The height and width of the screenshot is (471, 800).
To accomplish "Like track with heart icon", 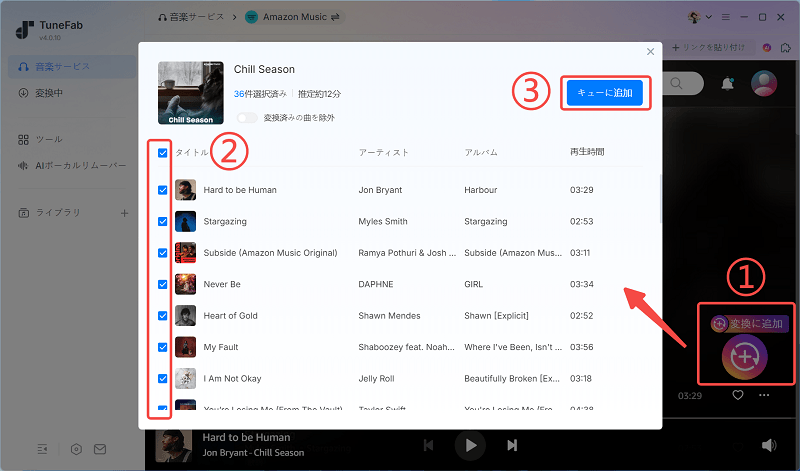I will coord(738,395).
